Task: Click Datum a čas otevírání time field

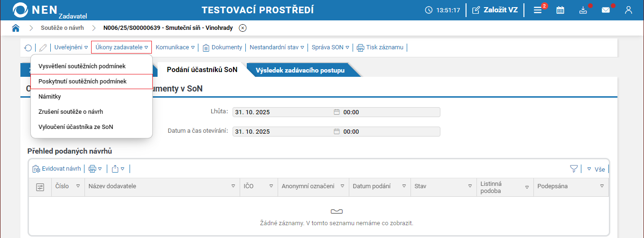Action: (x=390, y=131)
